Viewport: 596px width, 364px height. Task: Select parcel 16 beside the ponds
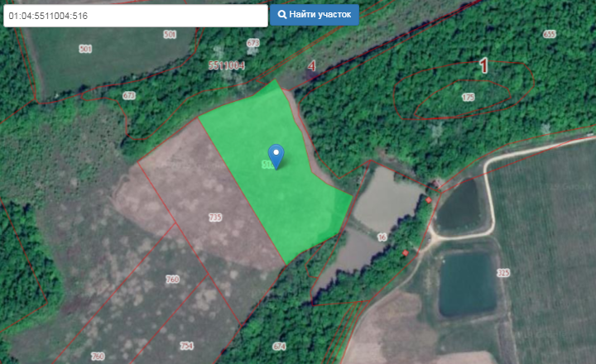click(x=382, y=237)
